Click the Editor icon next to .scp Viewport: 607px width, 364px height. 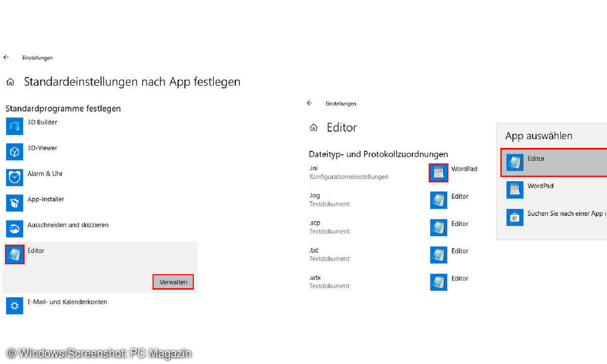439,227
